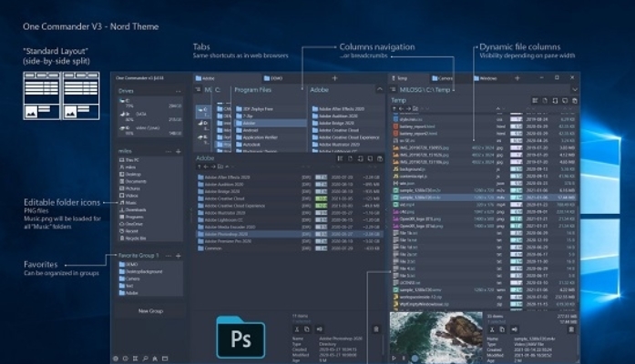Add a favorite with the Favorite Group 1 plus
The height and width of the screenshot is (364, 635).
[179, 256]
